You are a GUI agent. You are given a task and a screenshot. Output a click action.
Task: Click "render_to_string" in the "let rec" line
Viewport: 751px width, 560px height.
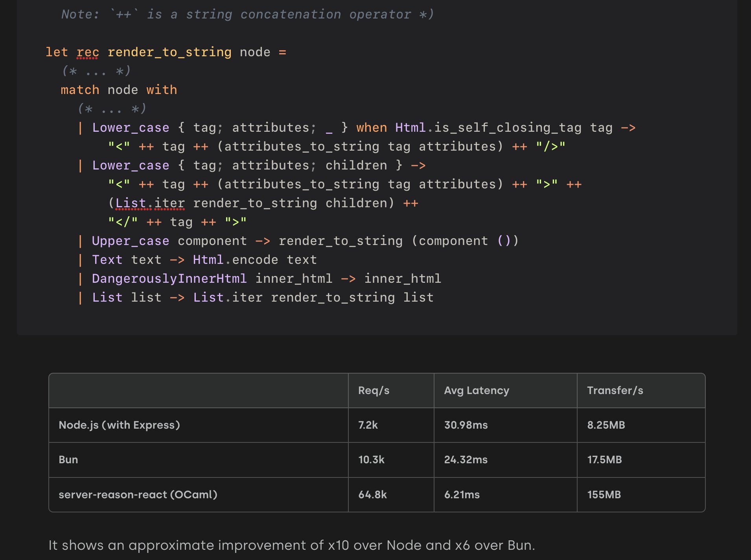169,52
